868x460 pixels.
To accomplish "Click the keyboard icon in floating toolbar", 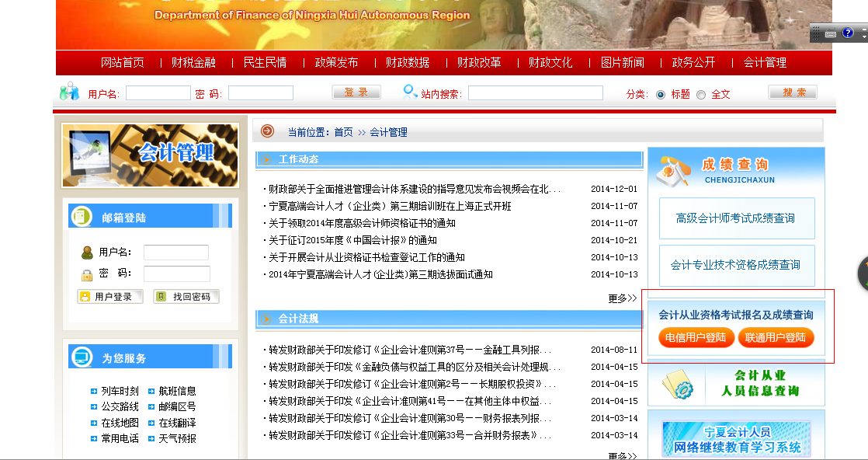I will point(831,33).
